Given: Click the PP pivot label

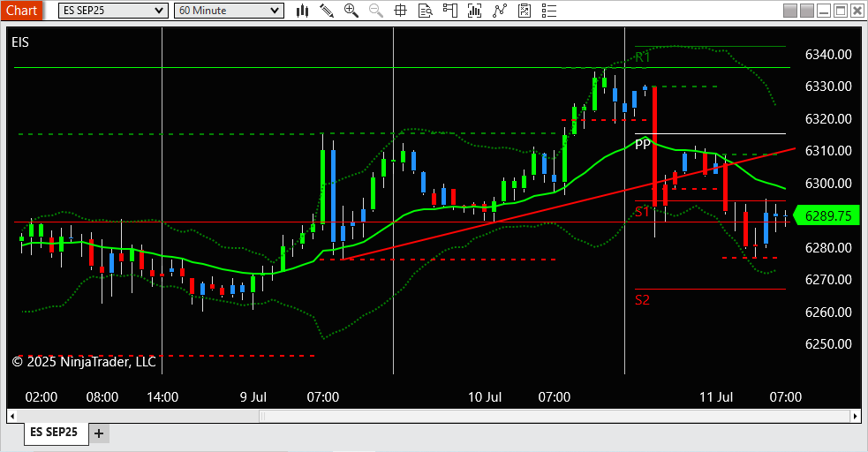Looking at the screenshot, I should [643, 145].
